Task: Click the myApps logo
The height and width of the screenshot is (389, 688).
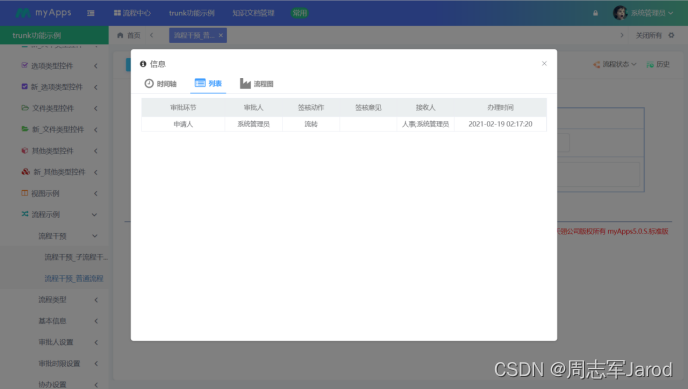Action: 43,13
